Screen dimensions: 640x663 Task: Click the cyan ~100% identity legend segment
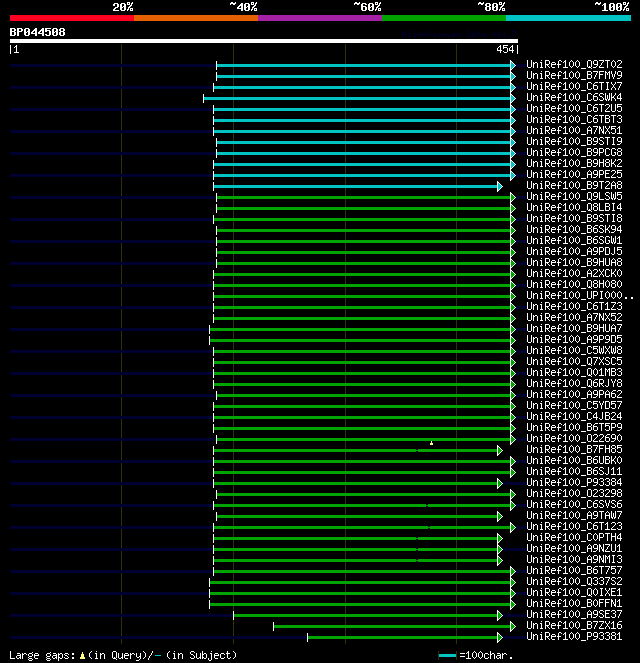[569, 18]
